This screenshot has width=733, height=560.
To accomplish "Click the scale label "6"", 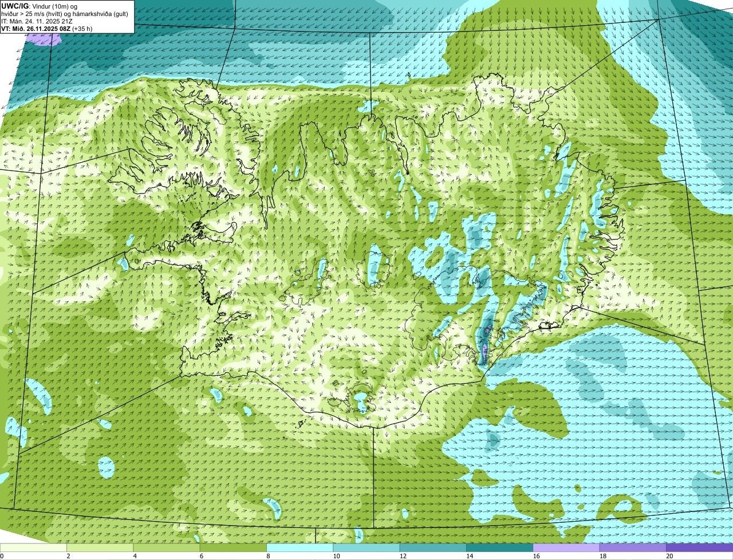I will click(201, 556).
